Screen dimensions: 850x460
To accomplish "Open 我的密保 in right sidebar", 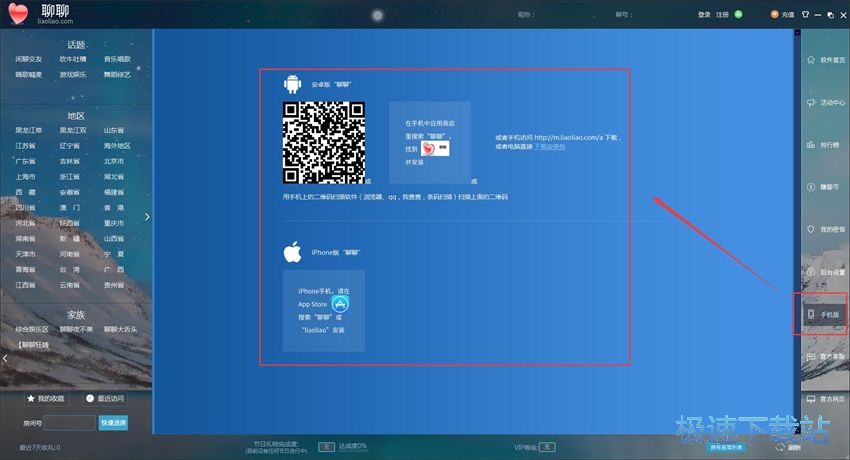I will point(826,229).
